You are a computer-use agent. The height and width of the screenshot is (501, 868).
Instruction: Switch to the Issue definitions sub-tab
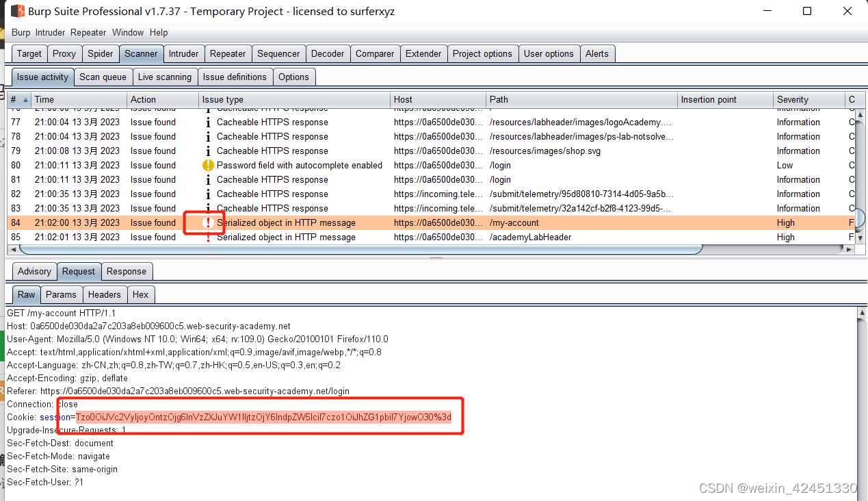pyautogui.click(x=235, y=77)
